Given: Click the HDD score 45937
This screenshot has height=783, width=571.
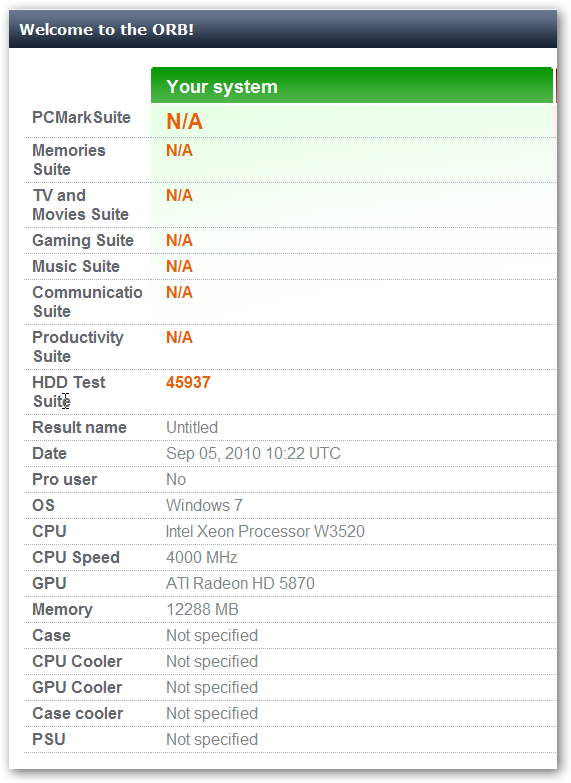Looking at the screenshot, I should pyautogui.click(x=188, y=382).
